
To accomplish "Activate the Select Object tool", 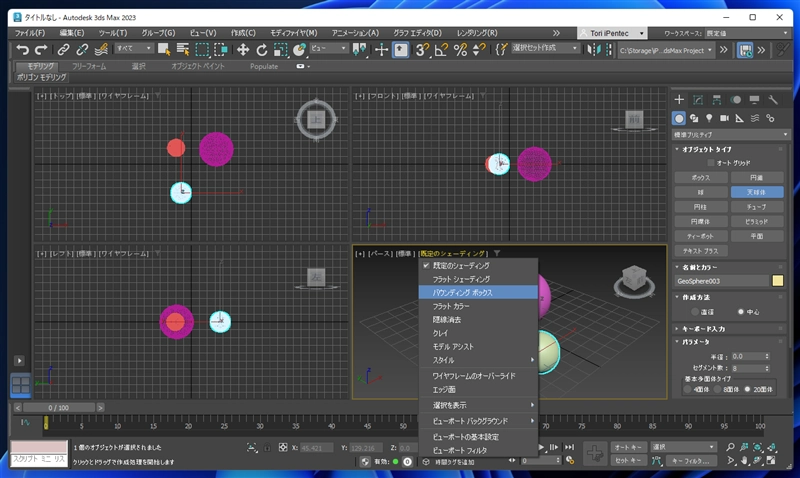I will (x=164, y=49).
